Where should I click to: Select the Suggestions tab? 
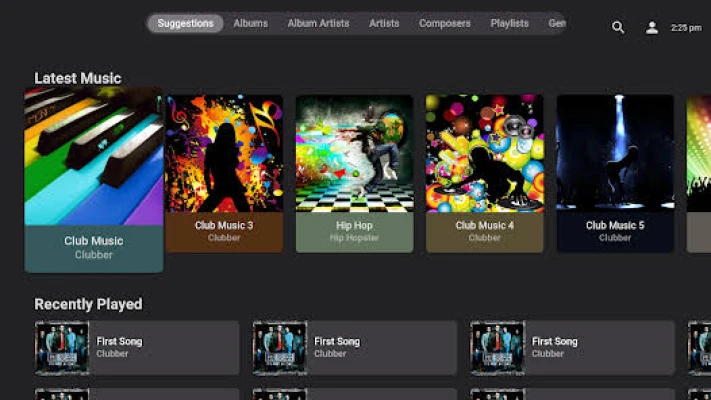pos(185,23)
